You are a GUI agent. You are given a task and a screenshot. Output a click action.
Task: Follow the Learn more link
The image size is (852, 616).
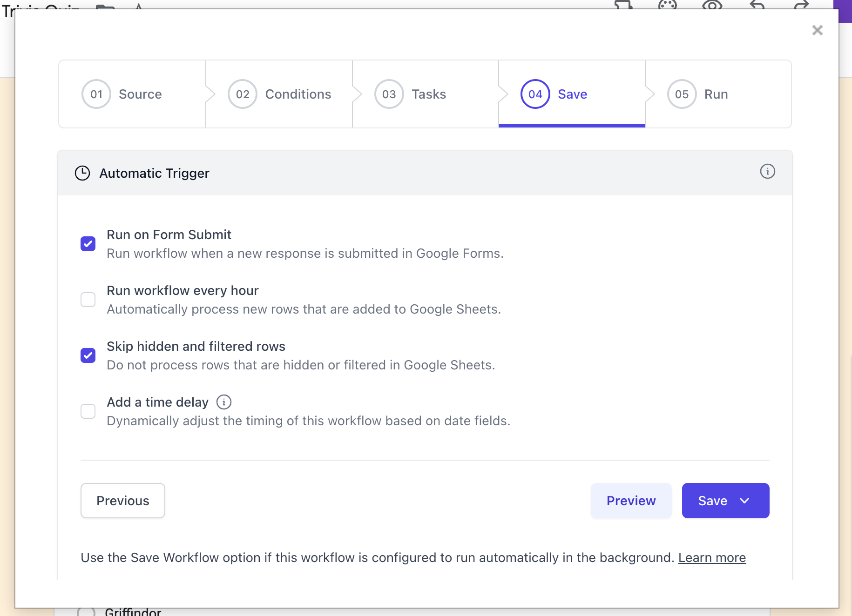(712, 557)
